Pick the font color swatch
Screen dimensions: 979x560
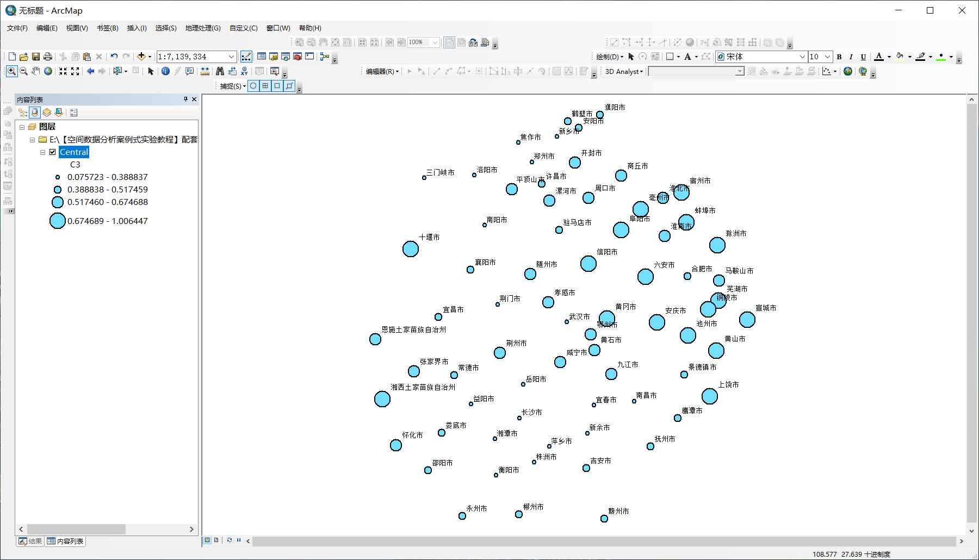pos(879,57)
